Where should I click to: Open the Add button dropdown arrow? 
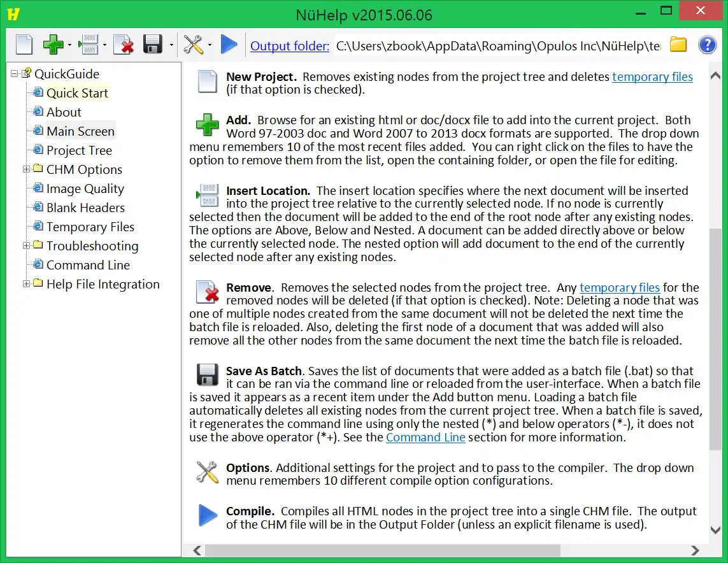[69, 45]
